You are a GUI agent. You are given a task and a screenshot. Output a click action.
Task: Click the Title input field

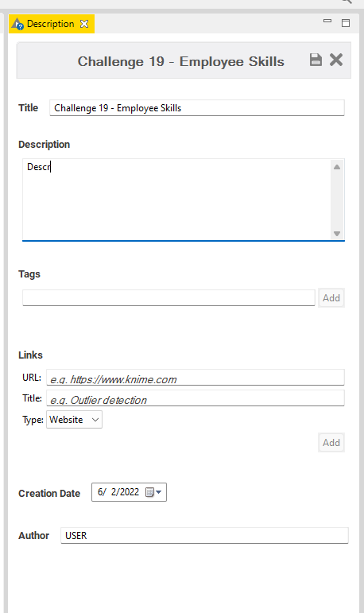pos(197,108)
